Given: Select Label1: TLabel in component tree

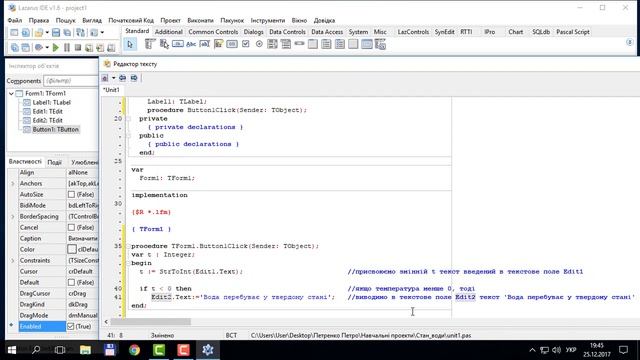Looking at the screenshot, I should tap(51, 102).
